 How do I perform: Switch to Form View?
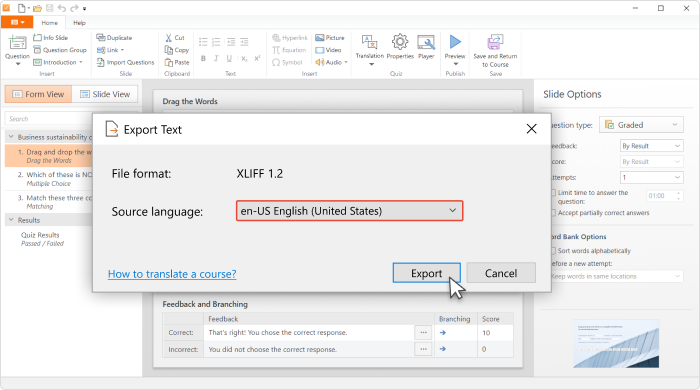pyautogui.click(x=38, y=94)
